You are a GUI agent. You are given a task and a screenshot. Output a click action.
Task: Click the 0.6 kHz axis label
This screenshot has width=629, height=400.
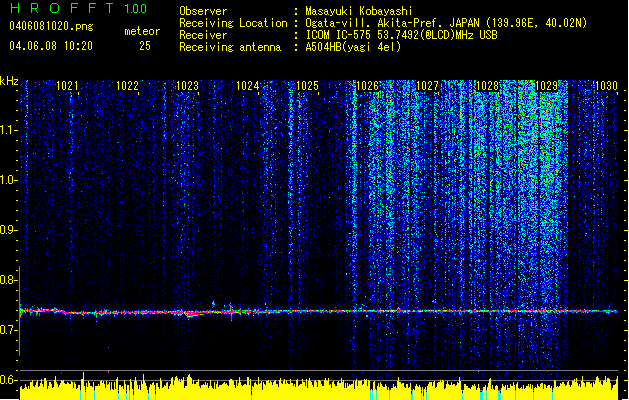coord(9,380)
